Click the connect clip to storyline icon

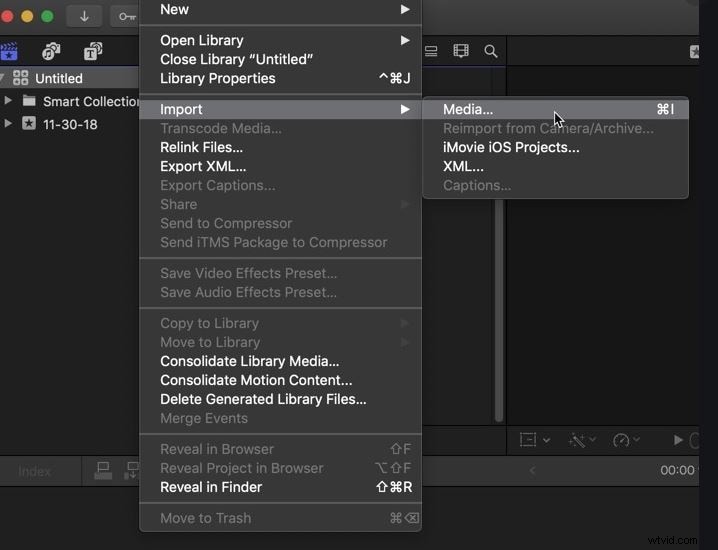pyautogui.click(x=103, y=471)
